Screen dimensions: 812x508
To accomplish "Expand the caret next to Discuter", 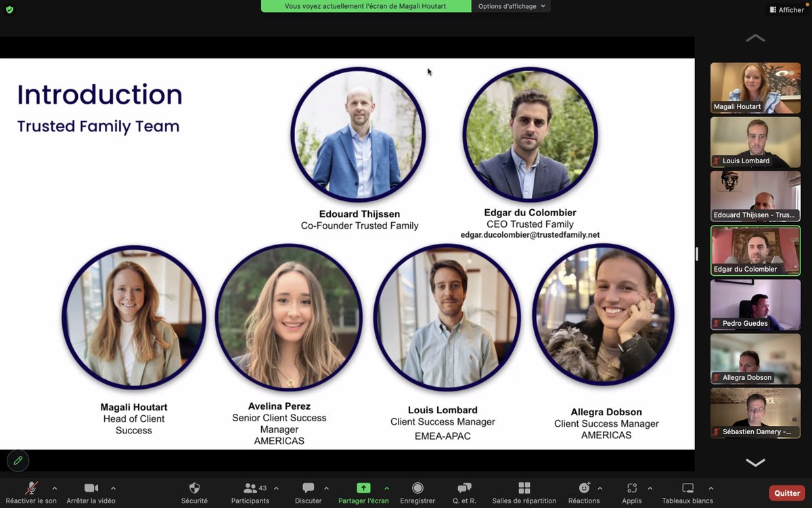I will (326, 488).
